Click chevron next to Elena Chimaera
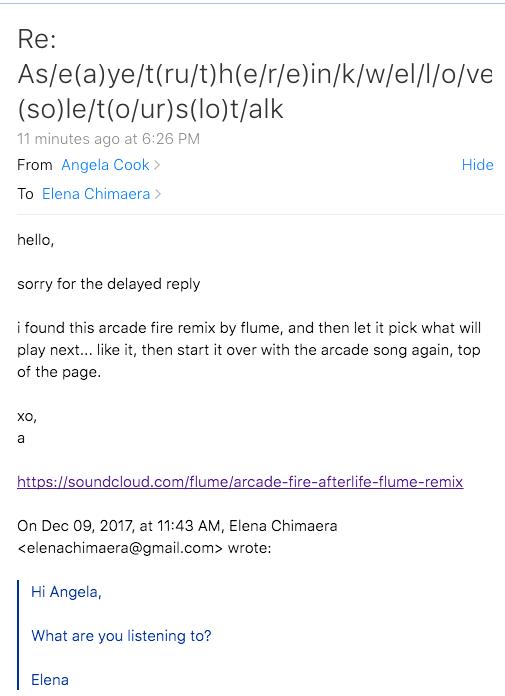Screen dimensions: 505x696 tap(157, 194)
